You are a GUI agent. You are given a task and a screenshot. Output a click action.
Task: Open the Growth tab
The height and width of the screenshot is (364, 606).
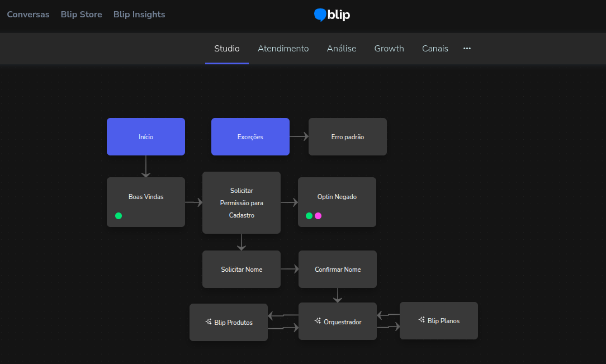click(389, 49)
